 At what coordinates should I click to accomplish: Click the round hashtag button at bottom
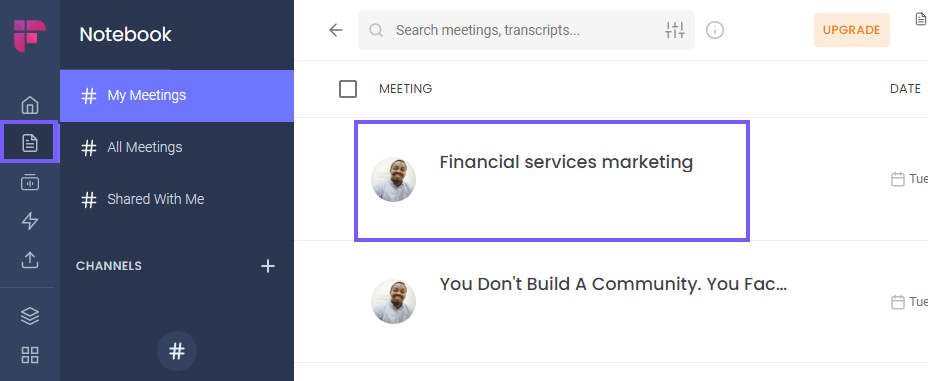[x=177, y=351]
